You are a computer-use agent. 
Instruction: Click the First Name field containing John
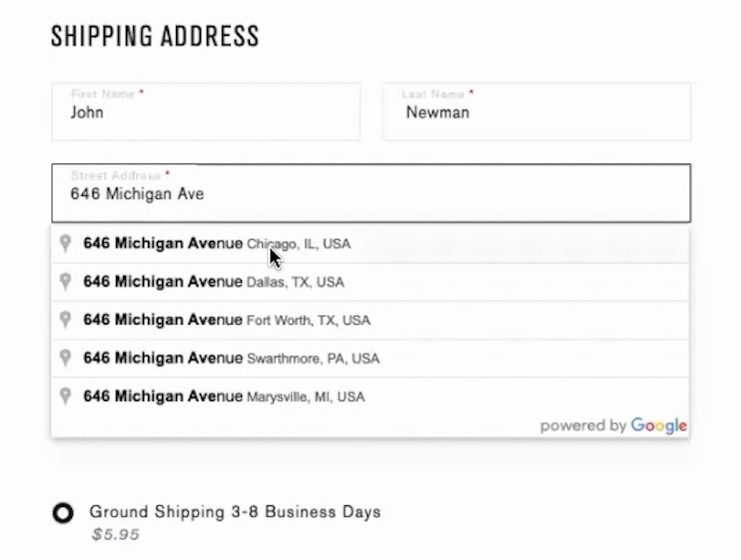pos(205,112)
